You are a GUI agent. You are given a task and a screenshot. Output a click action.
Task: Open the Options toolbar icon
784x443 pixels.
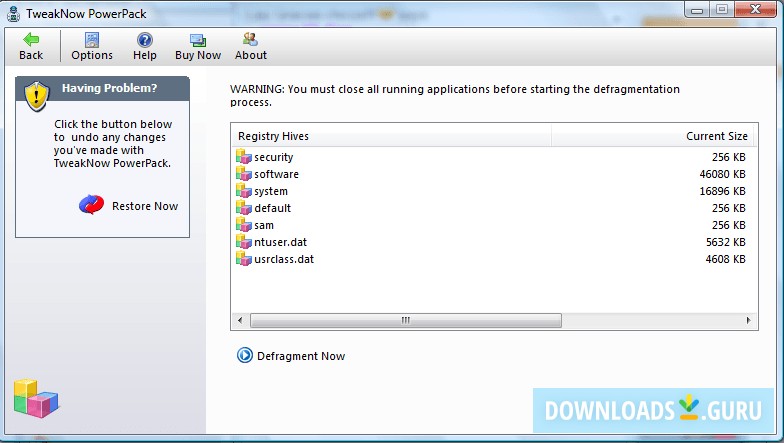click(x=92, y=40)
